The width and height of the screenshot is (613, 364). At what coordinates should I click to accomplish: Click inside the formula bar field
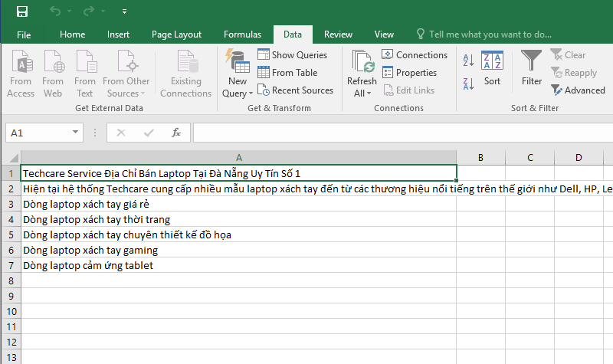point(403,133)
